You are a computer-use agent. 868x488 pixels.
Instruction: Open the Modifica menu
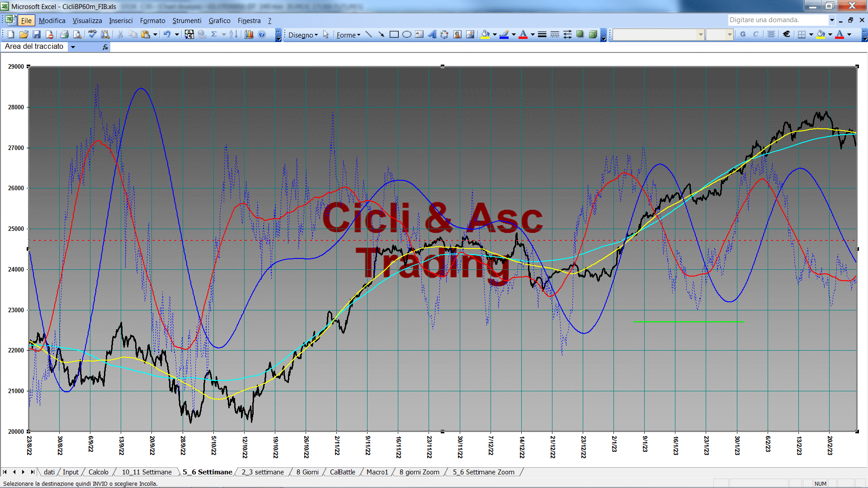click(x=52, y=21)
